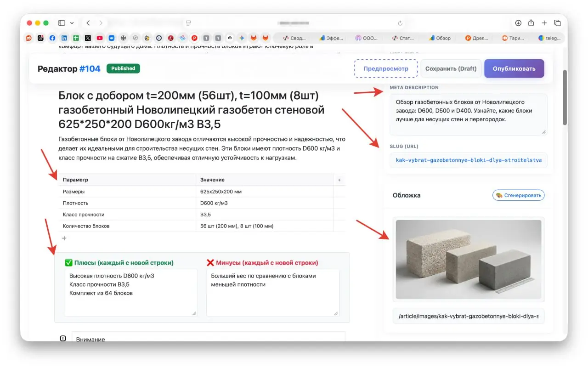Image resolution: width=588 pixels, height=368 pixels.
Task: Click into the Slug (URL) field
Action: (x=469, y=160)
